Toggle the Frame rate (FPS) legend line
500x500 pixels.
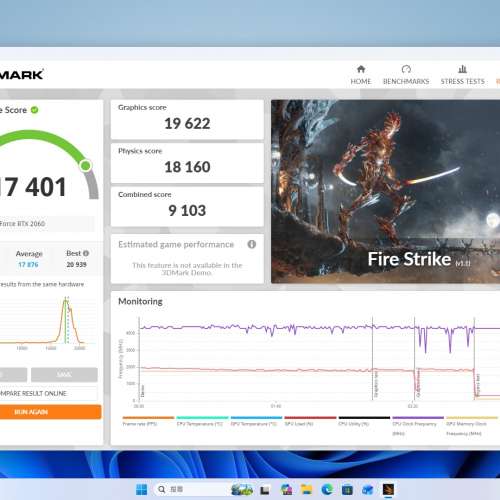pos(148,421)
